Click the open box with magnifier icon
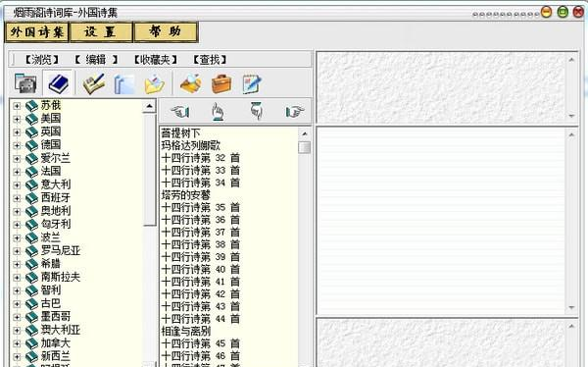The width and height of the screenshot is (588, 367). click(190, 83)
